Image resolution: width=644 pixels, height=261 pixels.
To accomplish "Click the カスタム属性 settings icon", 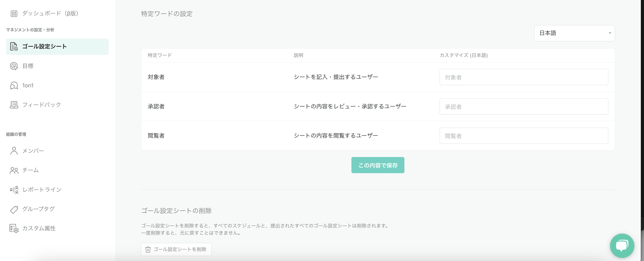I will coord(14,228).
